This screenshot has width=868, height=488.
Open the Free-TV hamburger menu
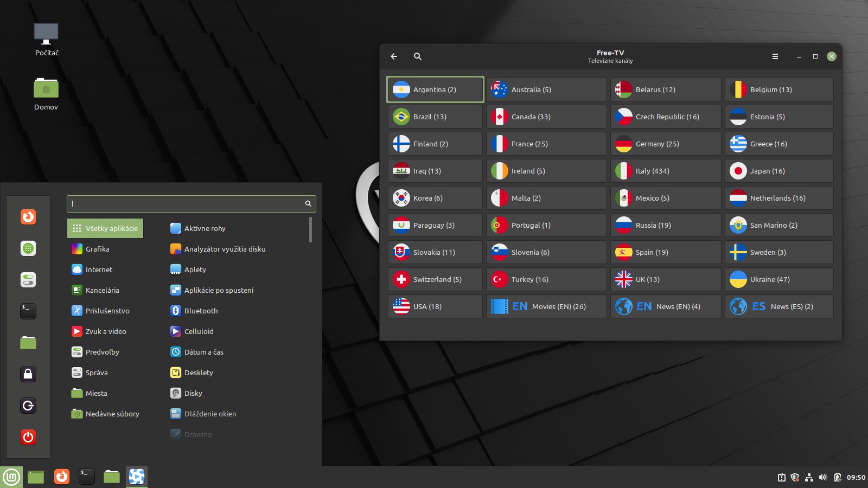click(775, 56)
